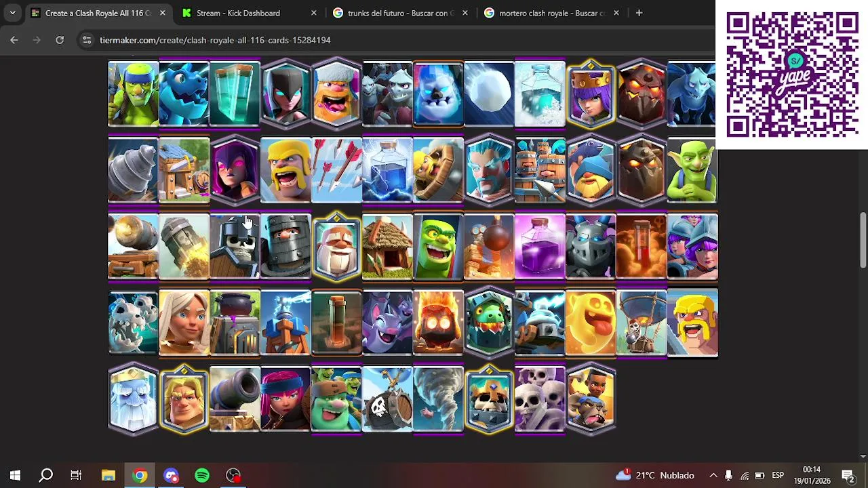Show hidden system tray icons
The image size is (868, 488).
[713, 475]
